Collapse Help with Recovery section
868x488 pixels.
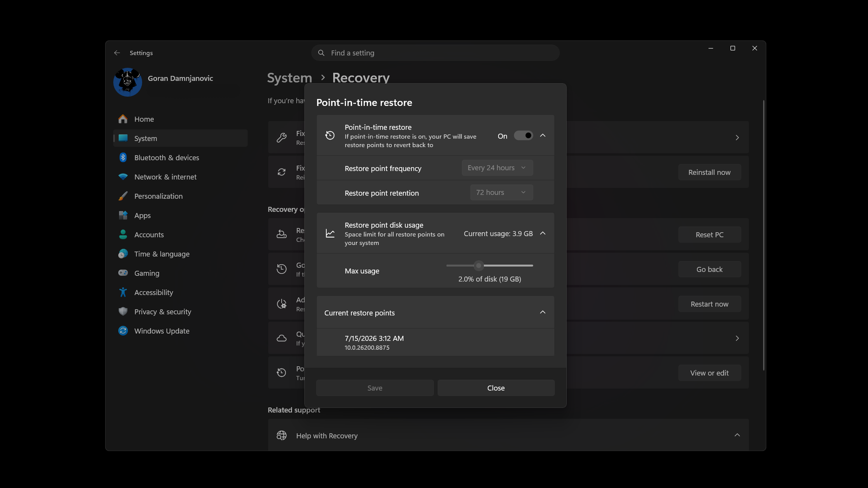click(737, 435)
